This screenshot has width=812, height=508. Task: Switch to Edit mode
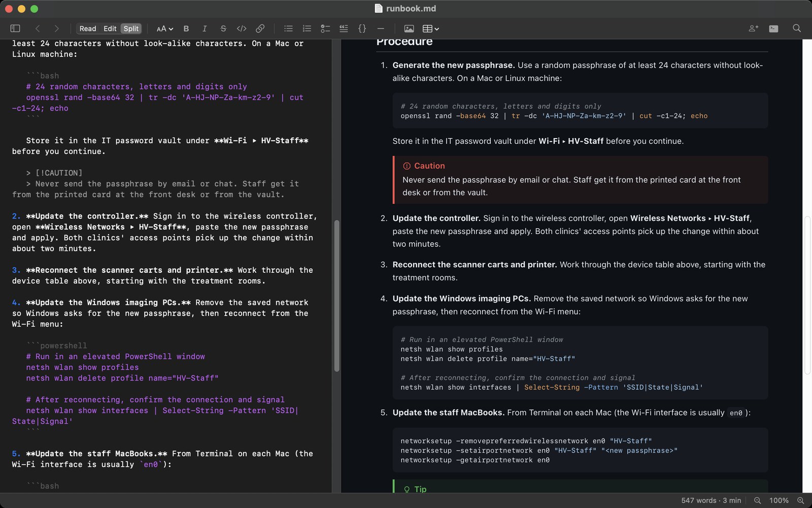110,28
